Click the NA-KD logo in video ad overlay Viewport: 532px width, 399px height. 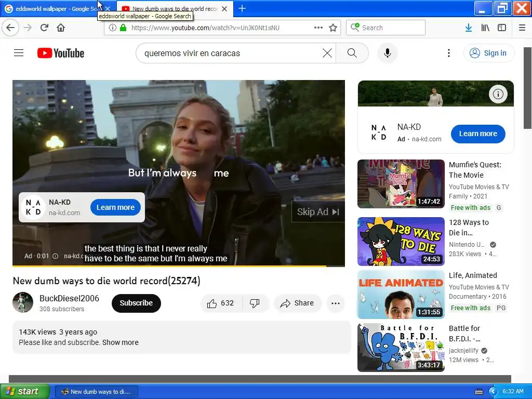pos(33,207)
